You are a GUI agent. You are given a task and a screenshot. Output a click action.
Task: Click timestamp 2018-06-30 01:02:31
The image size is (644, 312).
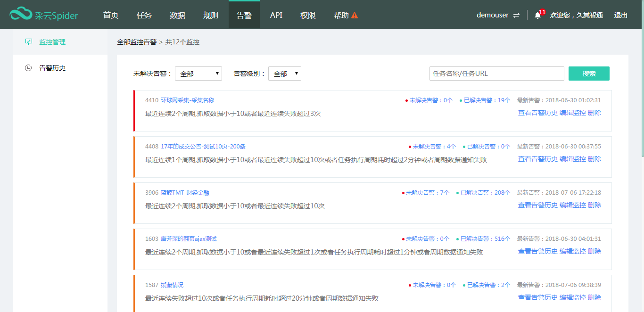click(573, 100)
